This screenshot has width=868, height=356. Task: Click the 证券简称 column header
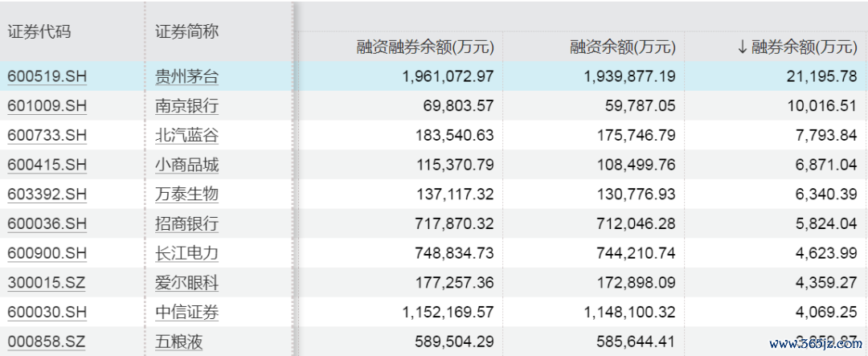(186, 32)
